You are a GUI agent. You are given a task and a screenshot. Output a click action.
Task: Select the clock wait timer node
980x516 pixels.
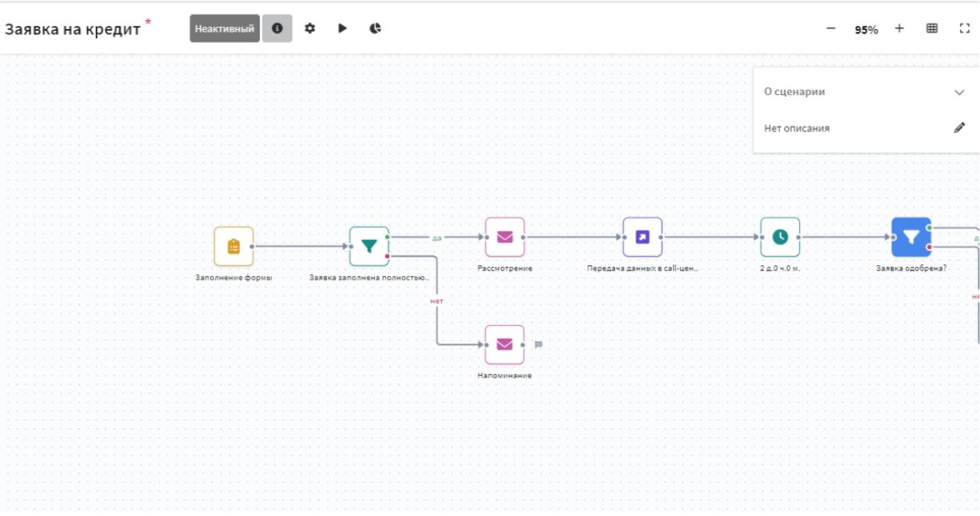tap(780, 237)
